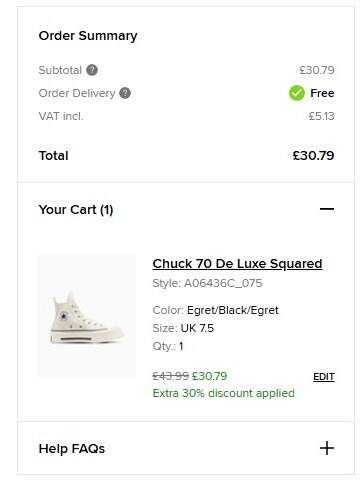Click the Extra 30% discount applied text
Screen dimensions: 360x492
[223, 393]
